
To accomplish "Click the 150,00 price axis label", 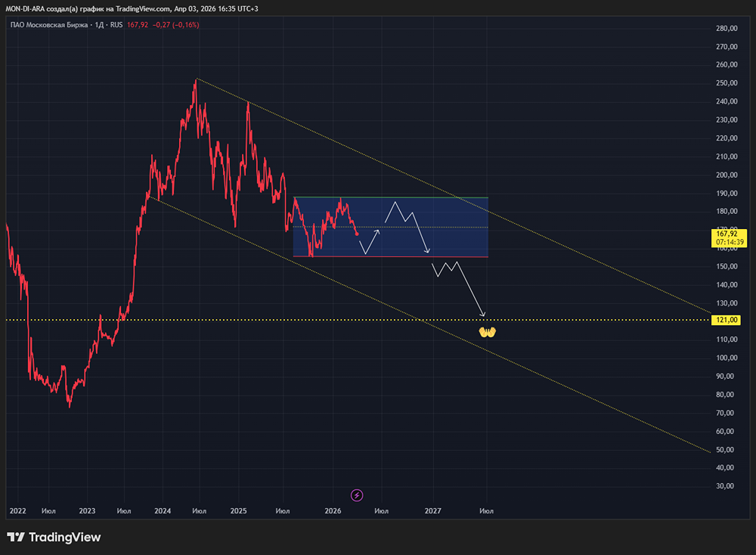I will [727, 266].
